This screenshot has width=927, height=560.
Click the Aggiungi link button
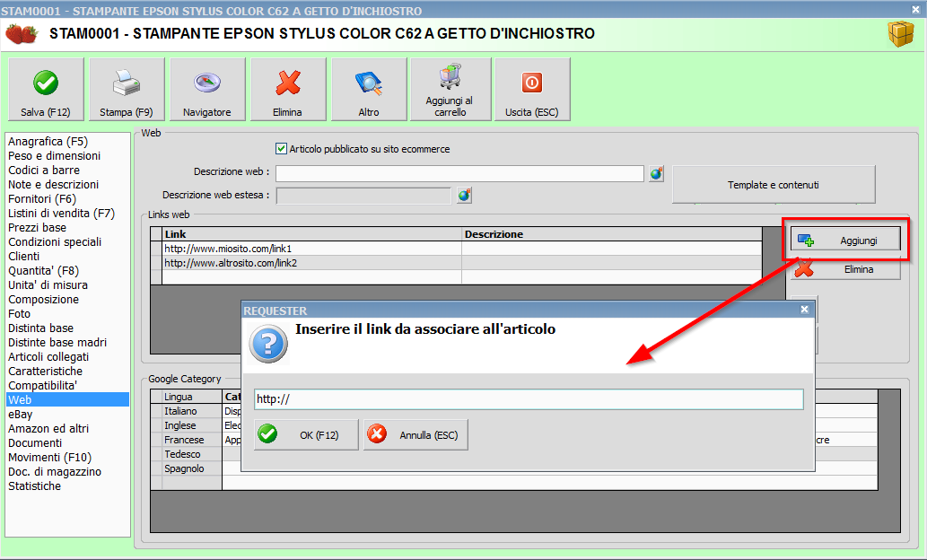[845, 241]
